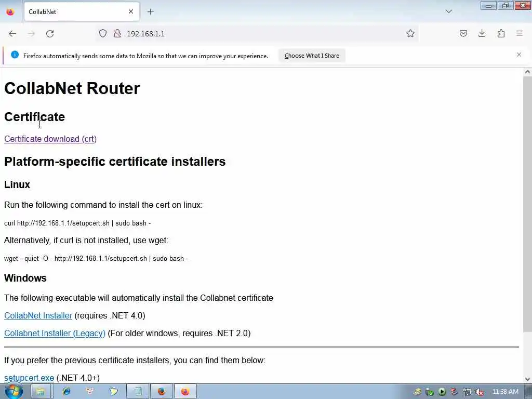The width and height of the screenshot is (532, 399).
Task: Open the downloads panel
Action: coord(482,33)
